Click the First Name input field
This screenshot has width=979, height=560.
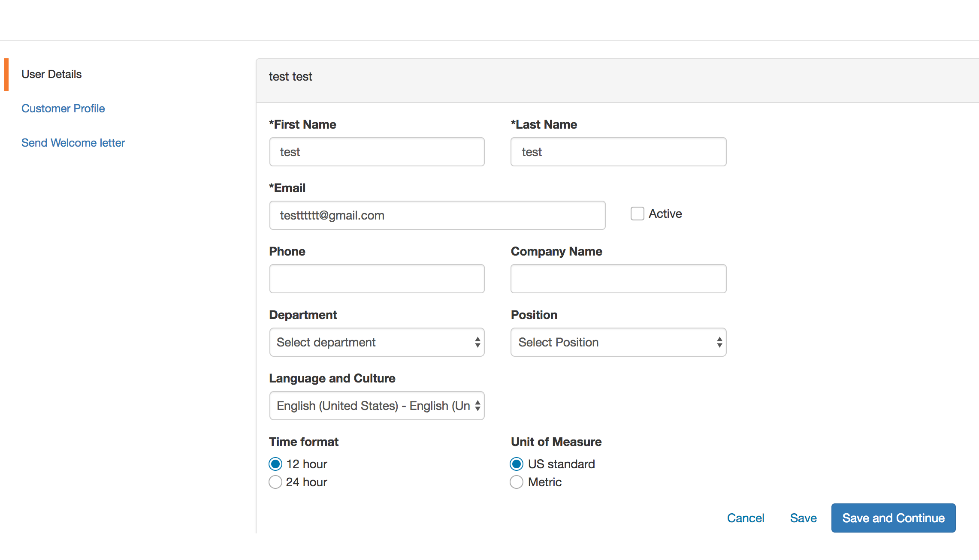(x=377, y=152)
